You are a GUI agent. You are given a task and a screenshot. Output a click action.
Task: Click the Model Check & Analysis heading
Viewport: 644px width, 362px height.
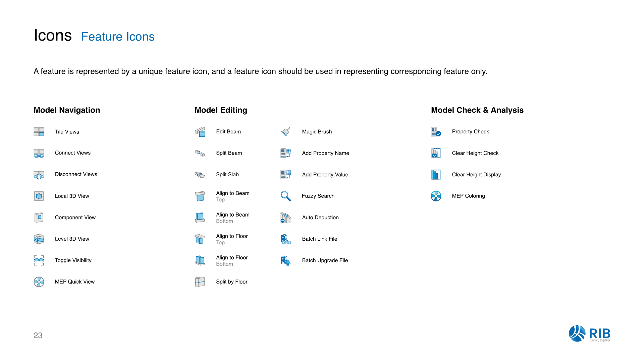477,110
